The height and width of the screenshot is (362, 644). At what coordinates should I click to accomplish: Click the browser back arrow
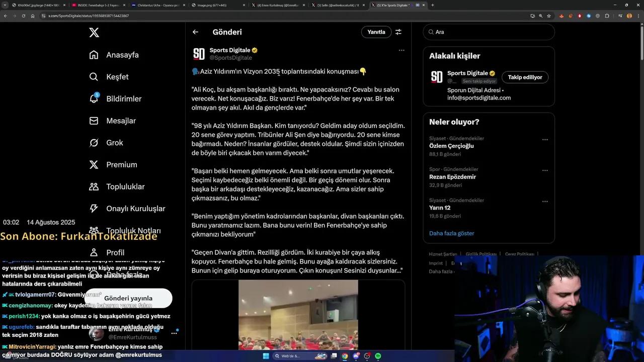click(6, 16)
